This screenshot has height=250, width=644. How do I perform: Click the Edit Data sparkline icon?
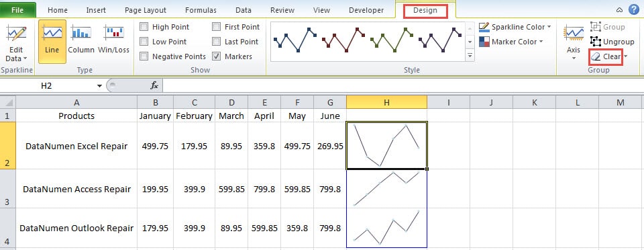(16, 34)
